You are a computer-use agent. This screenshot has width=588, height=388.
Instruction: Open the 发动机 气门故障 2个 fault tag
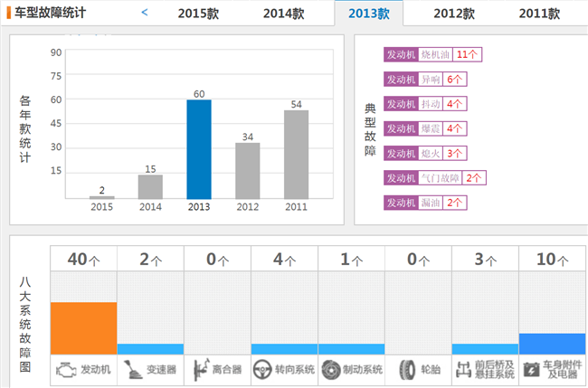(x=435, y=177)
